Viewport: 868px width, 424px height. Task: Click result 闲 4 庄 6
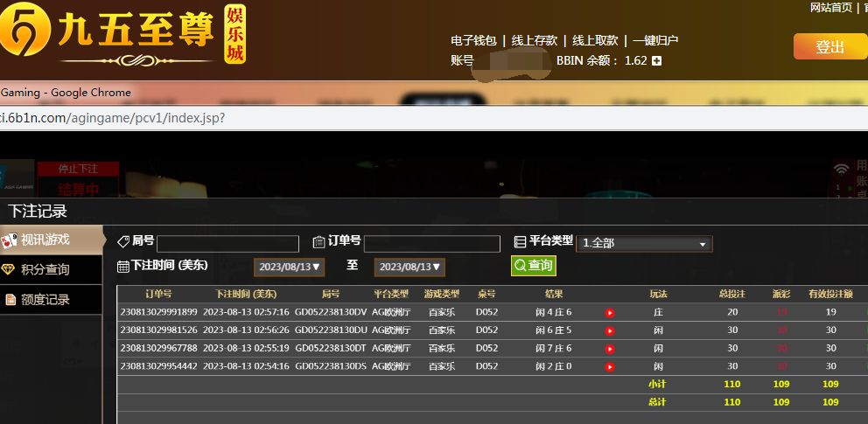[554, 312]
